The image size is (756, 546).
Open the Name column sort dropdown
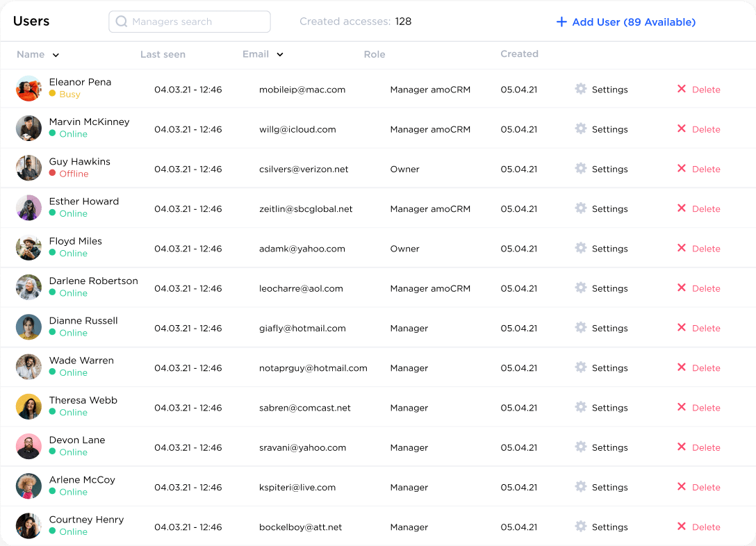click(x=56, y=54)
